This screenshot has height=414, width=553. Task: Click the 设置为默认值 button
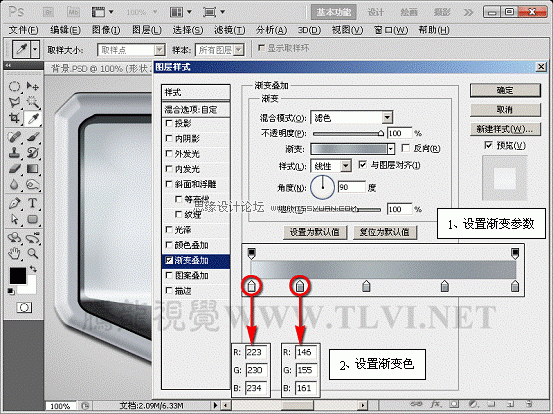tap(315, 232)
